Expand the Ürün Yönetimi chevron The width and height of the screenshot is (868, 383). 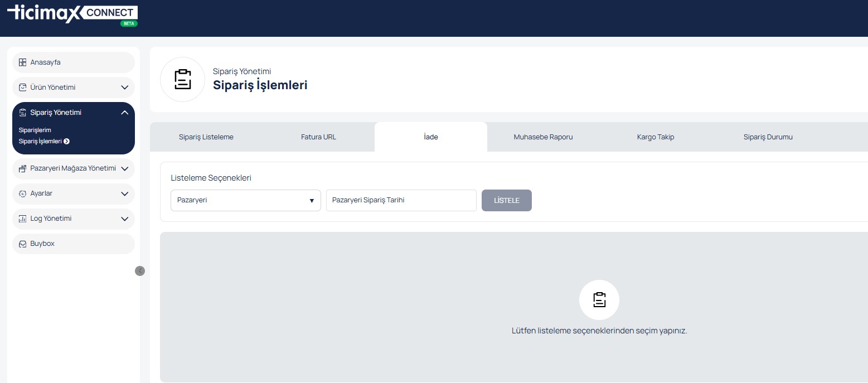click(x=125, y=88)
